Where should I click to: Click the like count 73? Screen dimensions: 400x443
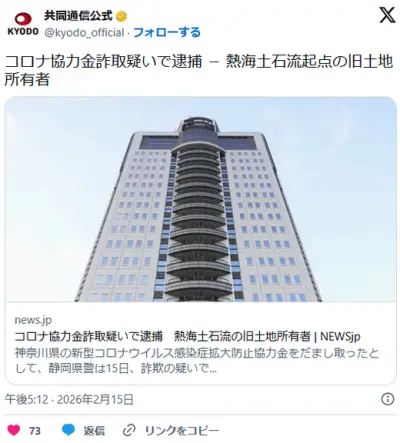pyautogui.click(x=35, y=431)
